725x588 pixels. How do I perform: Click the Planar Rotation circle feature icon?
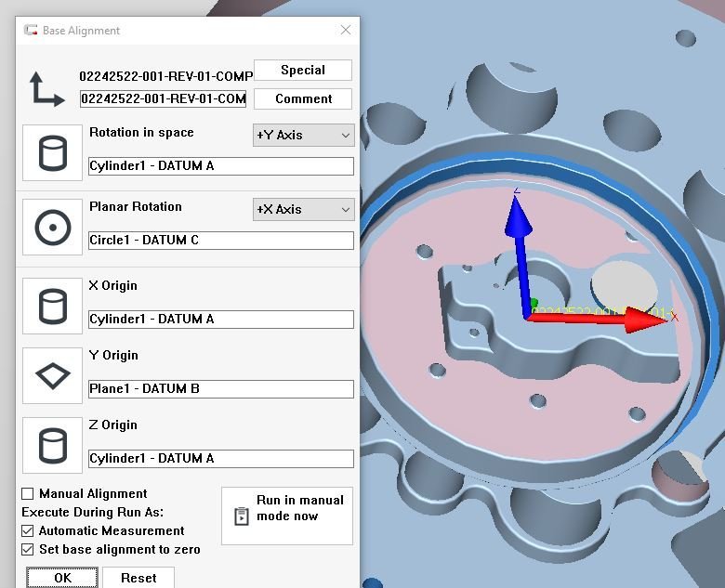pos(52,227)
